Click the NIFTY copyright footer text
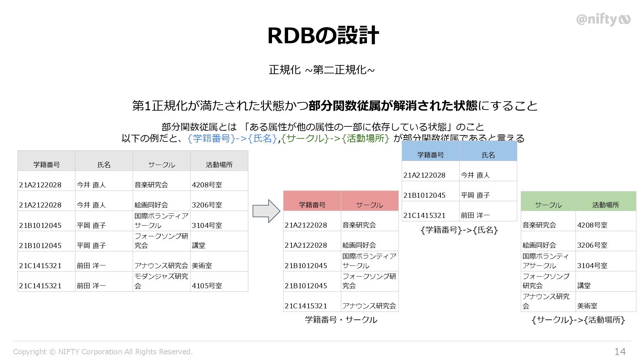Image resolution: width=644 pixels, height=362 pixels. (x=103, y=352)
